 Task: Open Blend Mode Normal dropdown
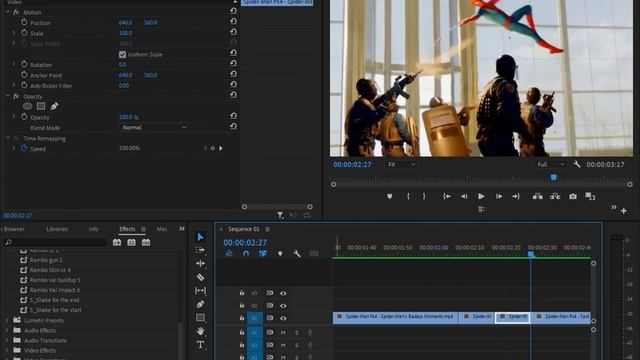coord(153,127)
